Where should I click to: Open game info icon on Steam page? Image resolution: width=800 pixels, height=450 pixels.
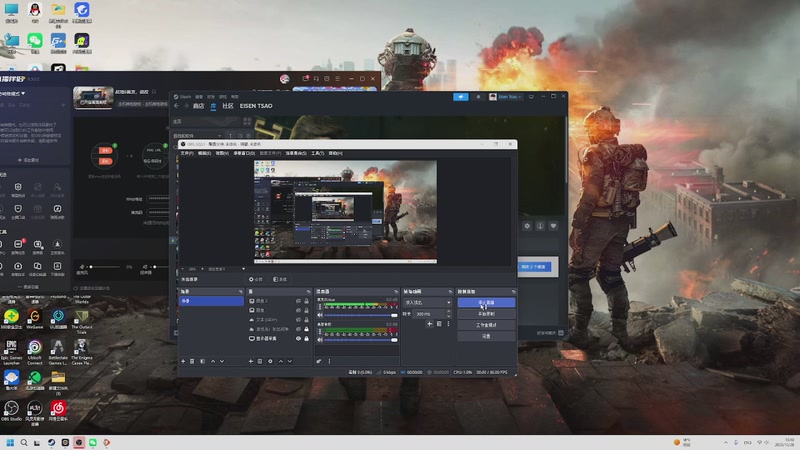[x=540, y=226]
